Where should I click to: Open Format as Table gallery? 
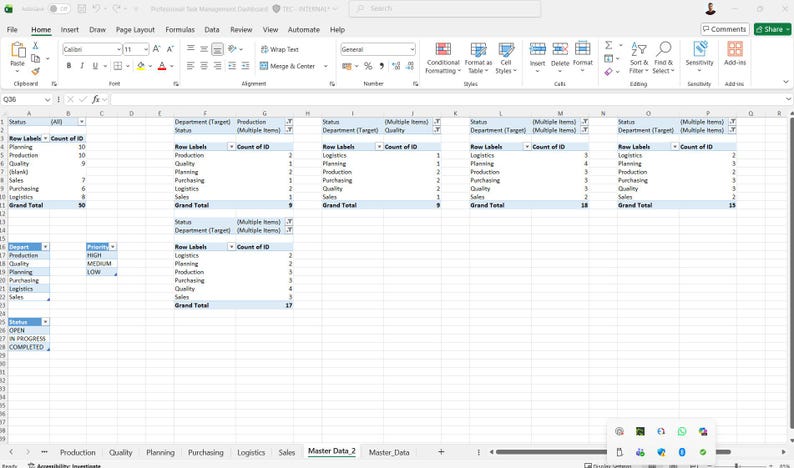(x=478, y=58)
